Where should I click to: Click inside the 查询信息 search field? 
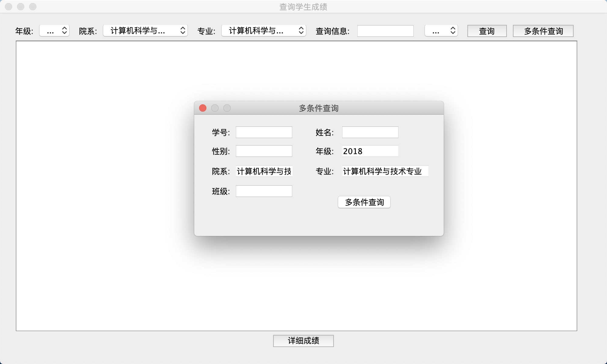[x=385, y=31]
